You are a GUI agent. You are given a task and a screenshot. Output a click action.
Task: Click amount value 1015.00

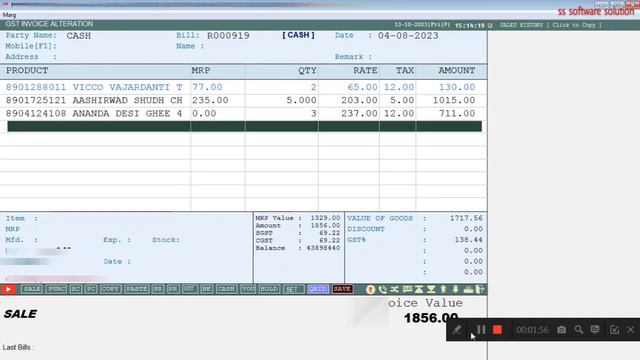point(454,100)
